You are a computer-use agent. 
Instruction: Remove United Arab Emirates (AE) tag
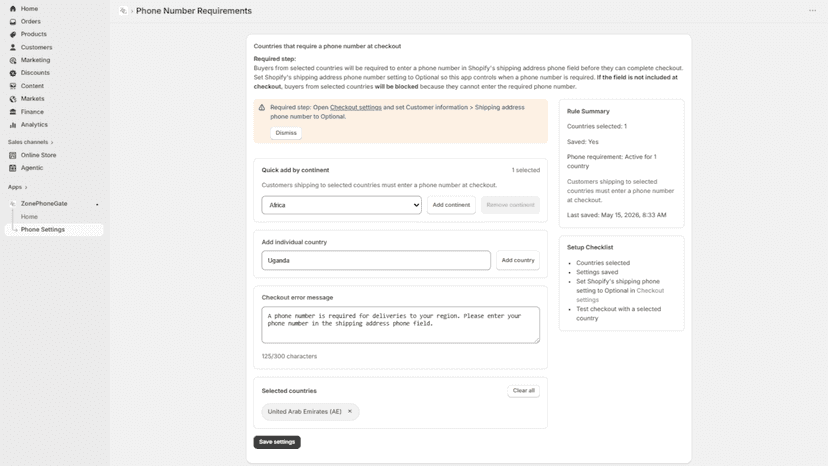point(350,411)
